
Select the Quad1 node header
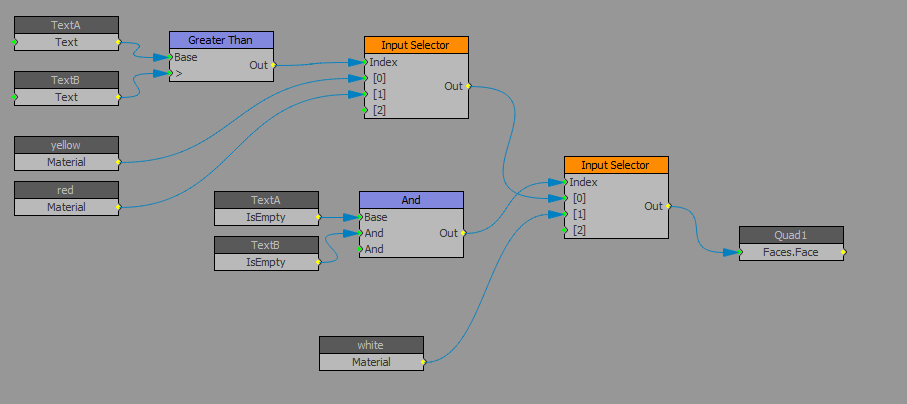point(791,235)
